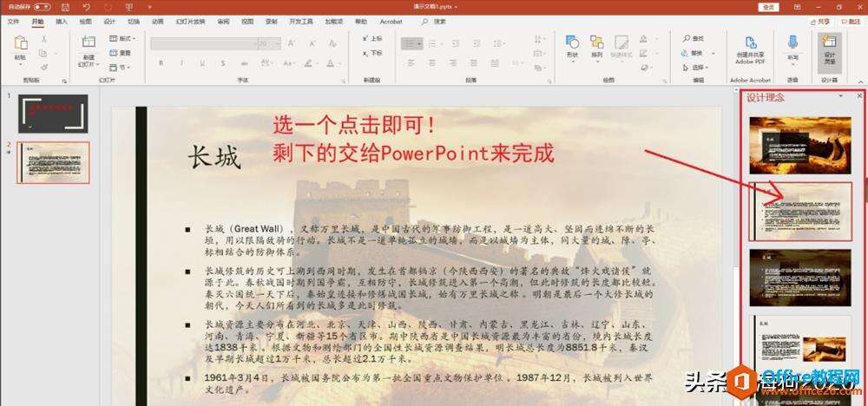Toggle Strikethrough formatting

point(243,63)
